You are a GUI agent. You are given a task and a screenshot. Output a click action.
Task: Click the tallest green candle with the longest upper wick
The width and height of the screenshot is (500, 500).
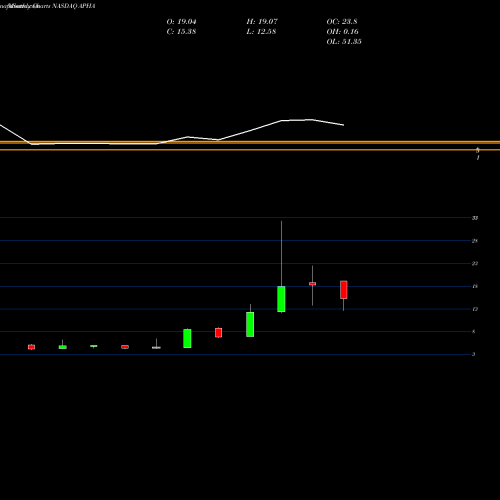coord(281,299)
